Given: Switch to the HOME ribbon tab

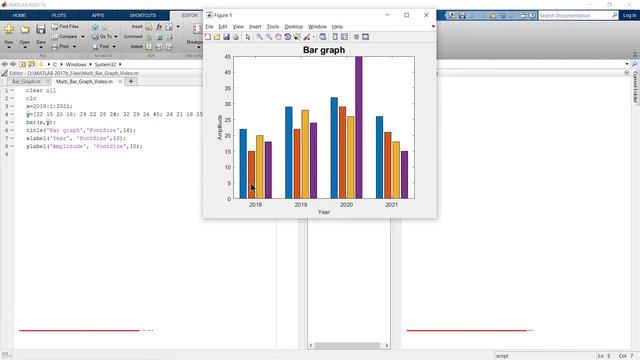Looking at the screenshot, I should [x=19, y=16].
